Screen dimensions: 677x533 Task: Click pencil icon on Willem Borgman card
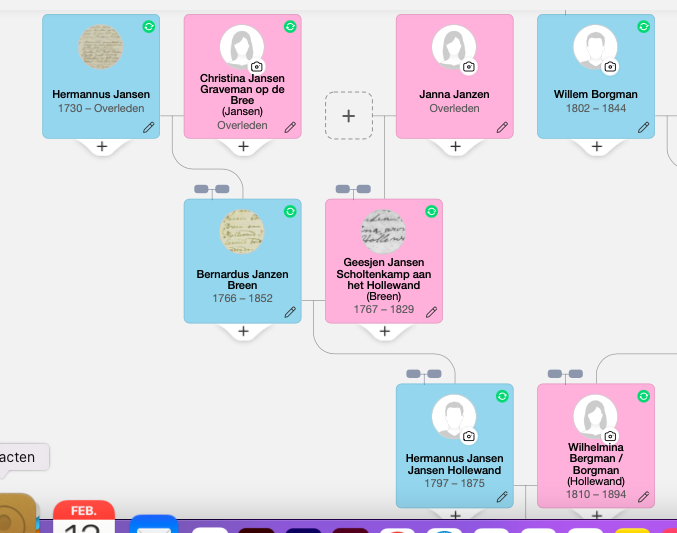[644, 127]
